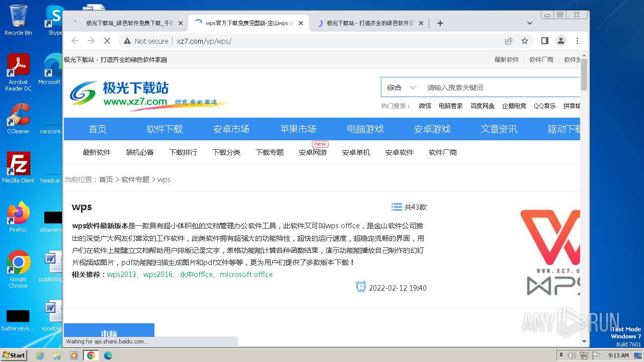Open Chrome profile avatar menu

pyautogui.click(x=560, y=41)
